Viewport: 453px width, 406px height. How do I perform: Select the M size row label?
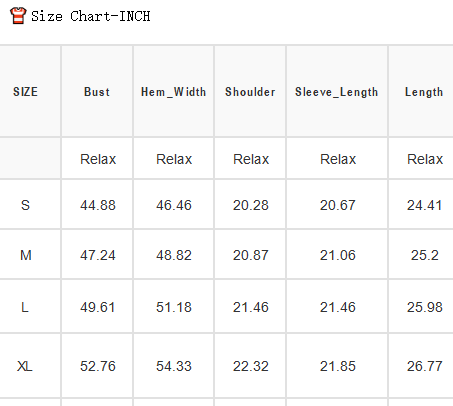click(26, 255)
